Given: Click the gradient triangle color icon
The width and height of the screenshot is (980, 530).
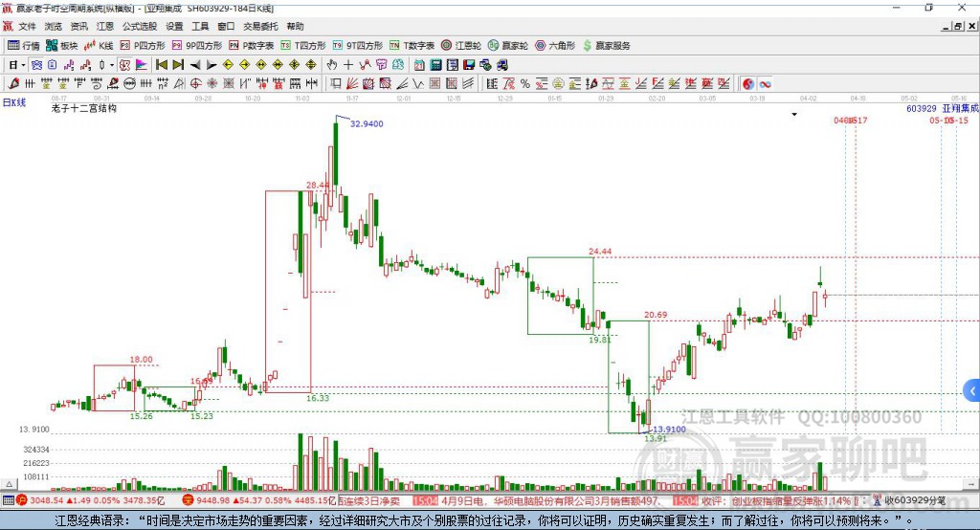Looking at the screenshot, I should point(142,65).
